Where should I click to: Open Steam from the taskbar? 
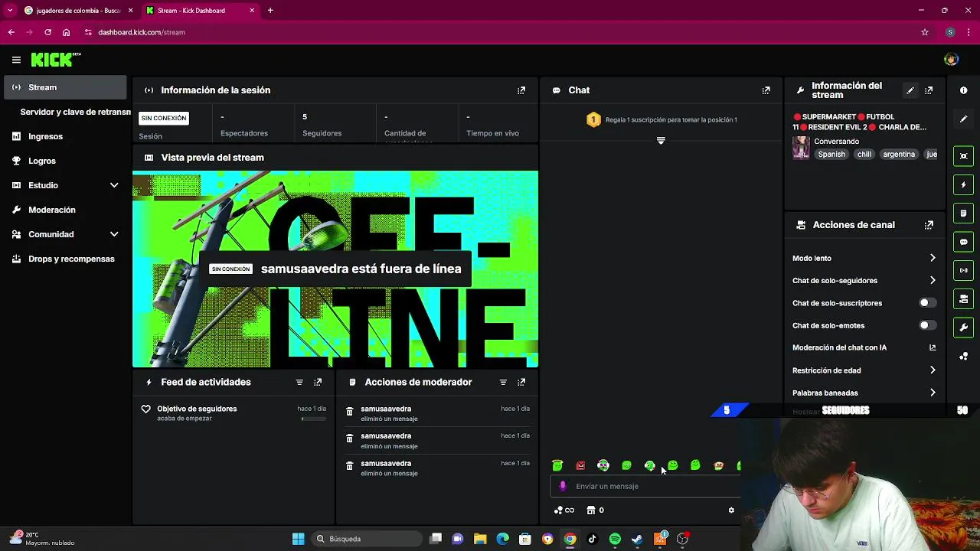pyautogui.click(x=636, y=539)
